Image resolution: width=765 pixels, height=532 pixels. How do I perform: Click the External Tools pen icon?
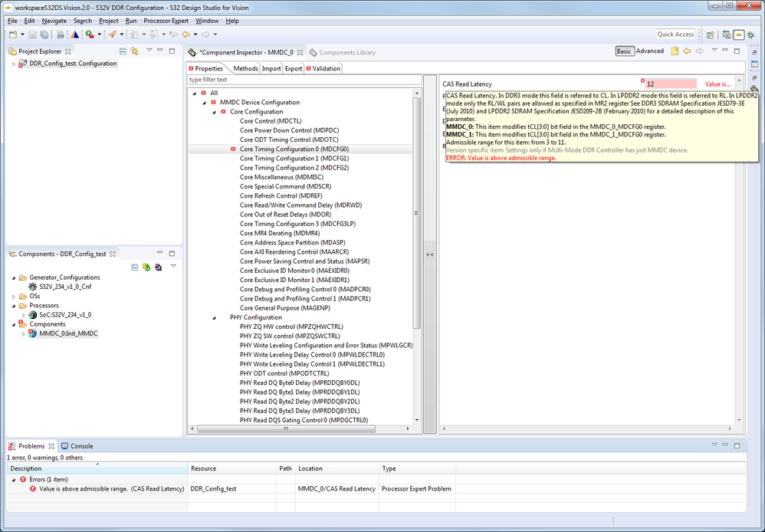(112, 34)
